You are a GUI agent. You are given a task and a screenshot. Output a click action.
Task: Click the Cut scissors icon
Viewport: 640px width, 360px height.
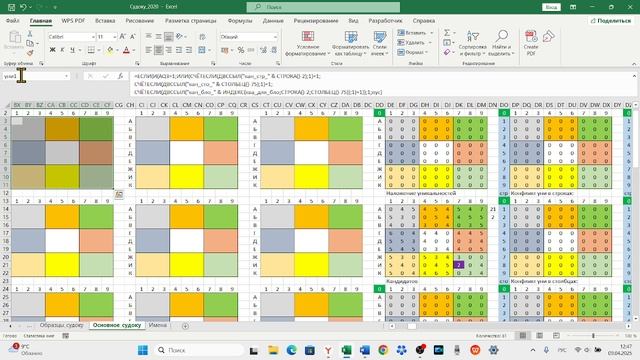pyautogui.click(x=30, y=34)
